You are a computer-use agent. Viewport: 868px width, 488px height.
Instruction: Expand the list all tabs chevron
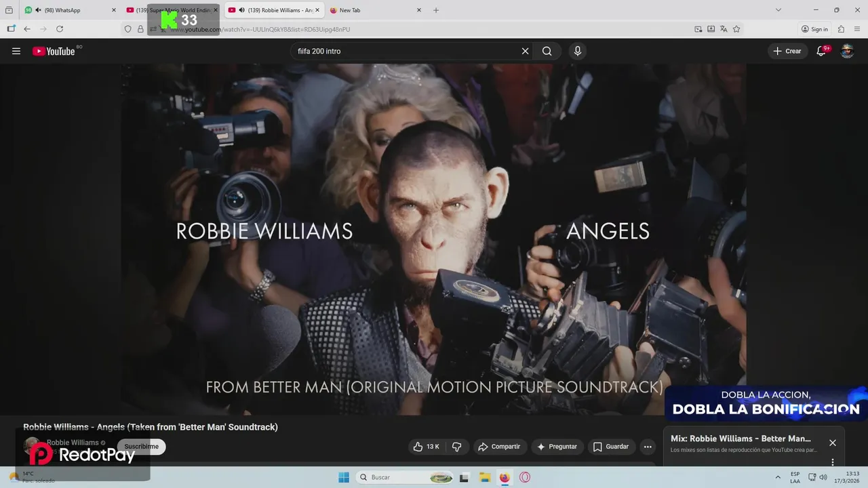click(x=778, y=10)
